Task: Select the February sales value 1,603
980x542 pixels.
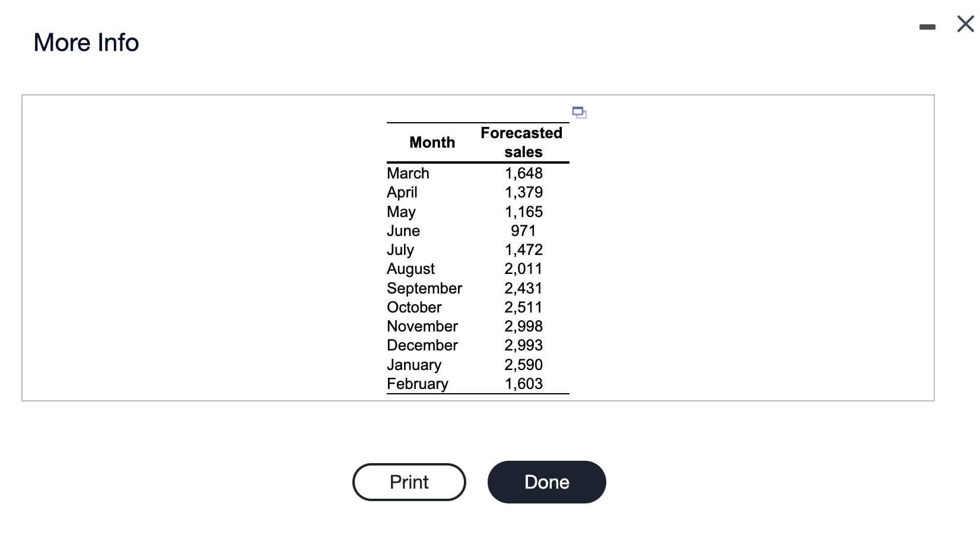Action: (523, 384)
